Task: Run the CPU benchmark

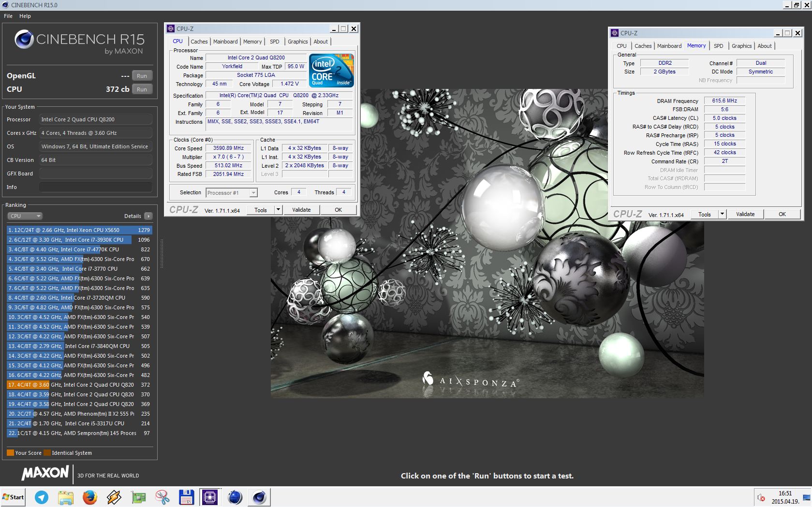Action: click(x=142, y=89)
